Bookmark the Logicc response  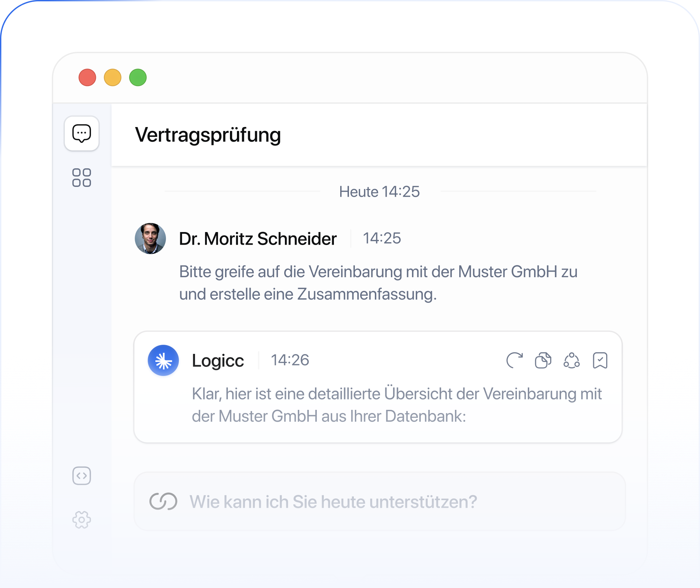(600, 360)
